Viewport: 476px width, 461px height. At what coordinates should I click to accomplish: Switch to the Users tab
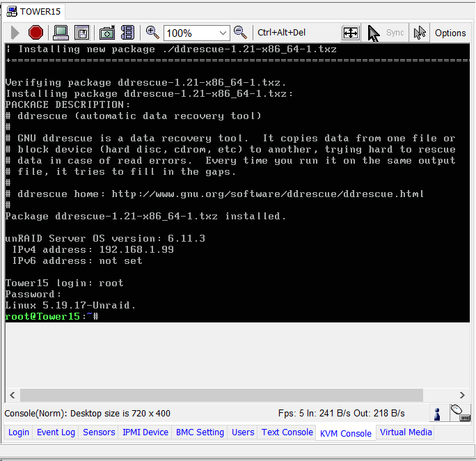tap(243, 432)
